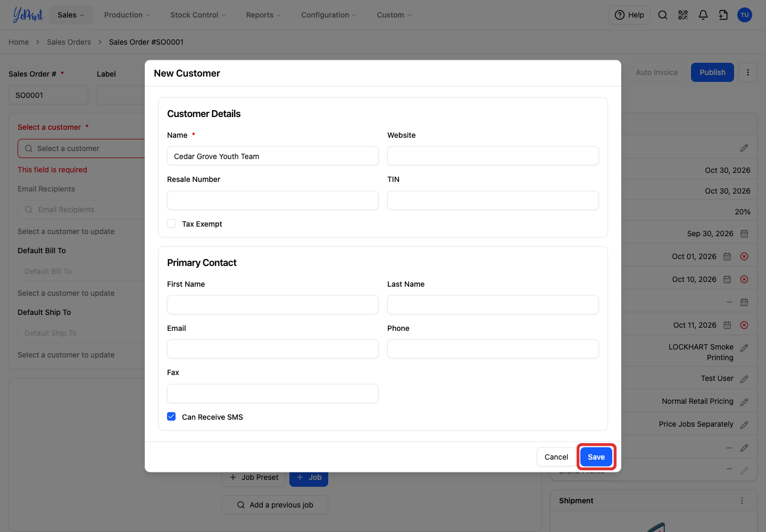
Task: Uncheck Can Receive SMS checkbox
Action: 171,417
